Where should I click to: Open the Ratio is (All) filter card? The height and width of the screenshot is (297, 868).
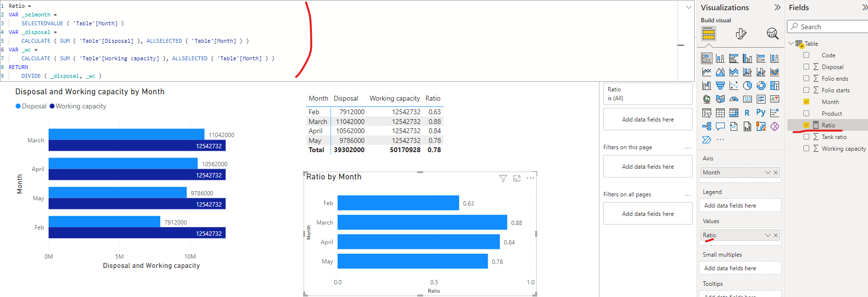click(x=648, y=94)
